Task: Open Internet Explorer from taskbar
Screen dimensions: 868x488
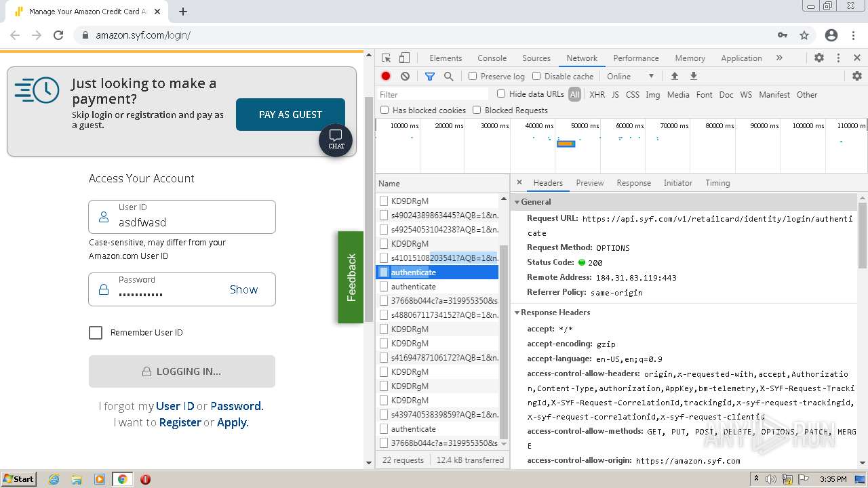Action: click(54, 479)
